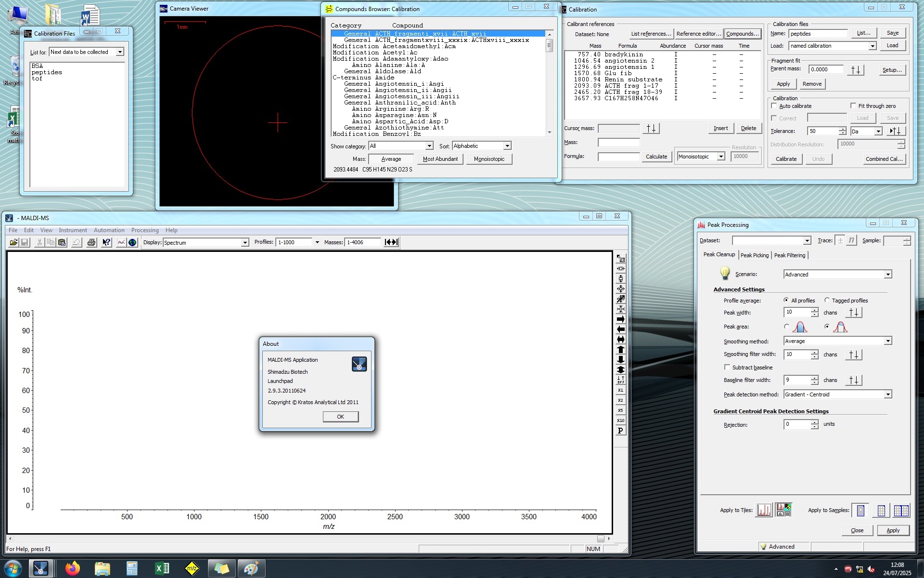This screenshot has height=578, width=924.
Task: Select Tagged profiles radio button
Action: point(827,300)
